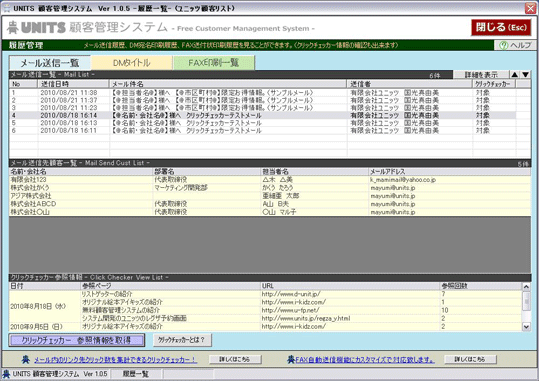Screen dimensions: 539x381
Task: Open the FAX自動送信機能 customization link
Action: click(365, 360)
